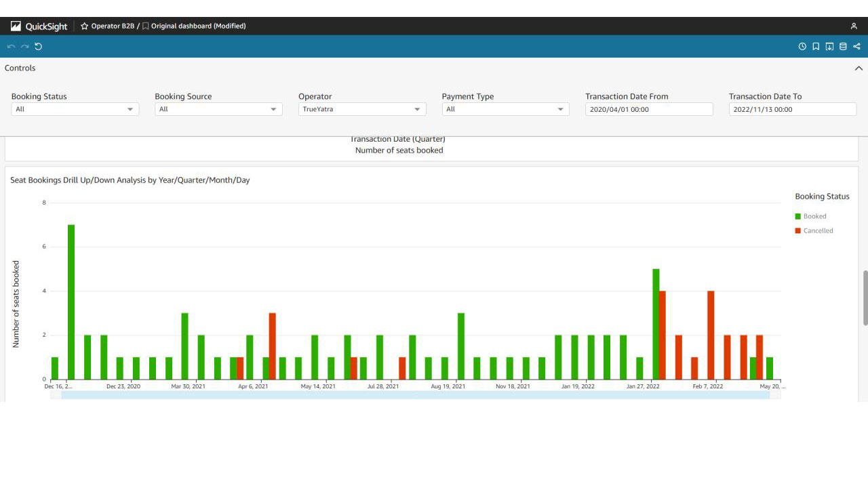
Task: Toggle the Booked legend entry
Action: 814,216
